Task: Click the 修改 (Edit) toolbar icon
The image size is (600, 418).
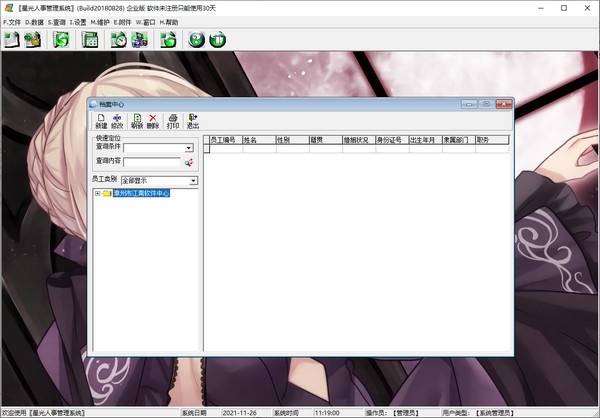Action: click(118, 121)
